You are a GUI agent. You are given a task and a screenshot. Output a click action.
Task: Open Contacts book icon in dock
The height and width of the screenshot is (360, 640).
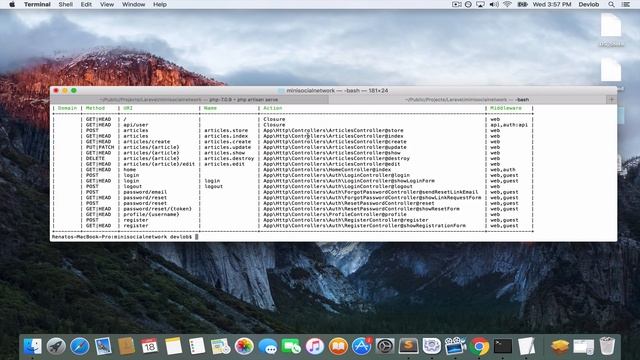point(126,347)
